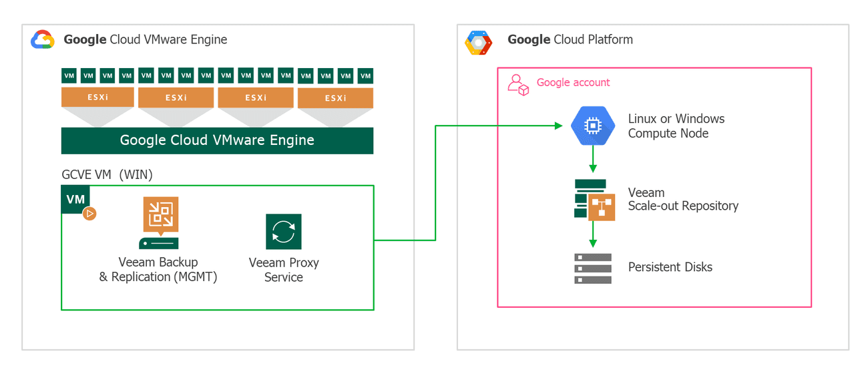The height and width of the screenshot is (372, 868).
Task: Click the pink Google account user icon
Action: 517,85
